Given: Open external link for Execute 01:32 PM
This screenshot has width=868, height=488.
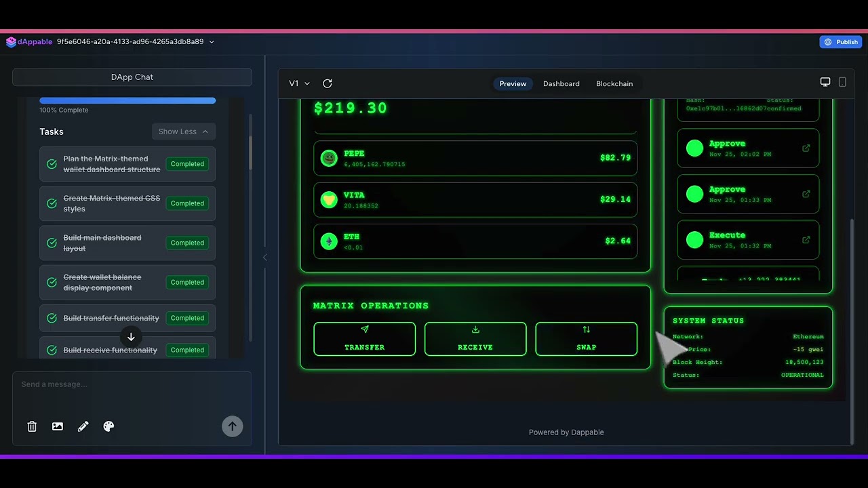Looking at the screenshot, I should (x=806, y=239).
